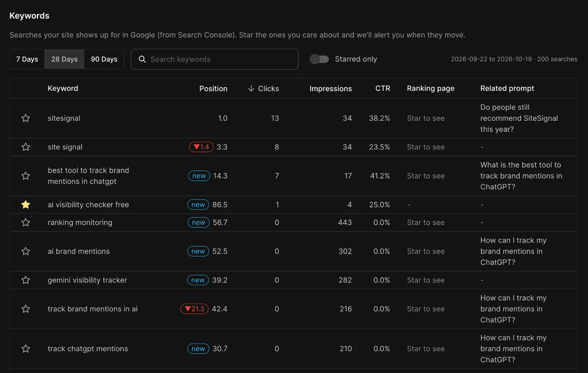Star the site signal keyword
588x373 pixels.
26,147
